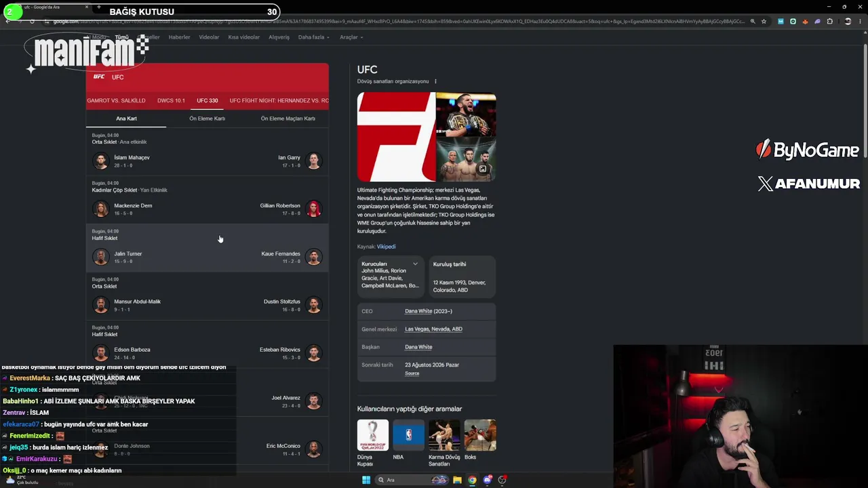Open the Boks related search

(480, 441)
